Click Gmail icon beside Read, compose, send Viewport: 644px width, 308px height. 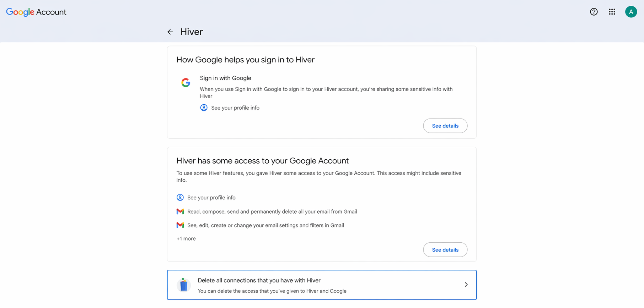pyautogui.click(x=180, y=211)
